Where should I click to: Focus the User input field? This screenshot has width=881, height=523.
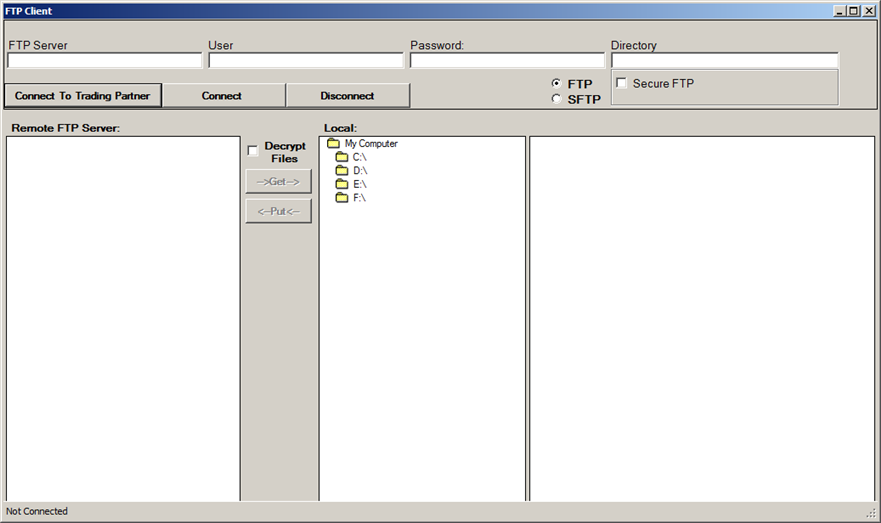coord(306,61)
